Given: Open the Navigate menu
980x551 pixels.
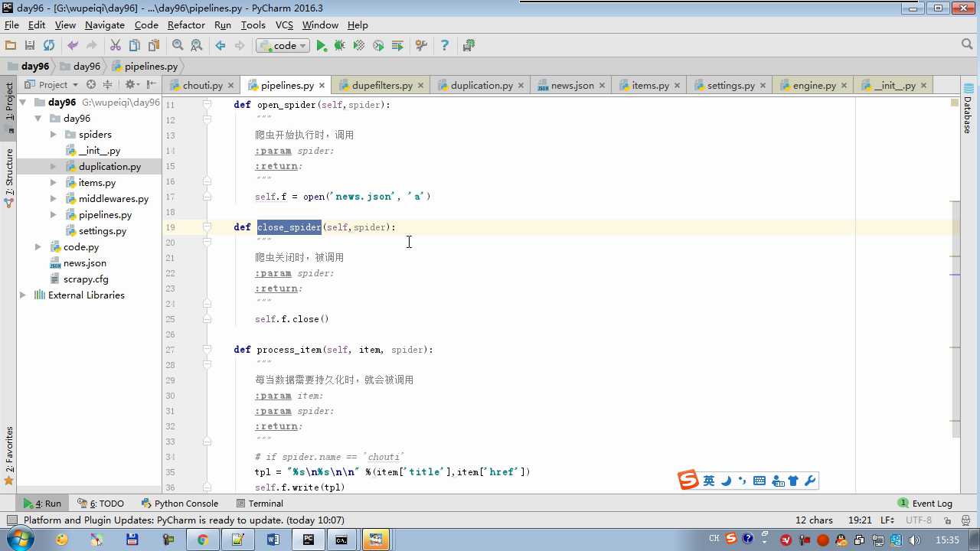Looking at the screenshot, I should (x=105, y=25).
